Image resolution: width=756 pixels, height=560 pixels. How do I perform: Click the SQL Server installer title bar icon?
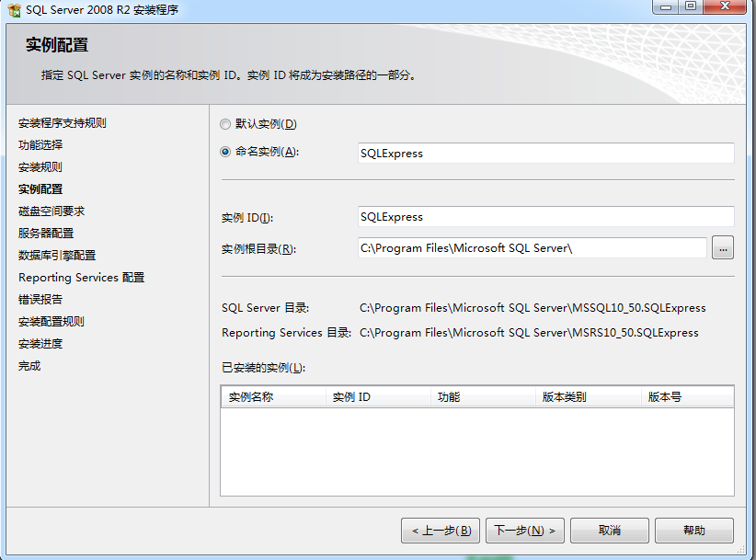coord(14,10)
